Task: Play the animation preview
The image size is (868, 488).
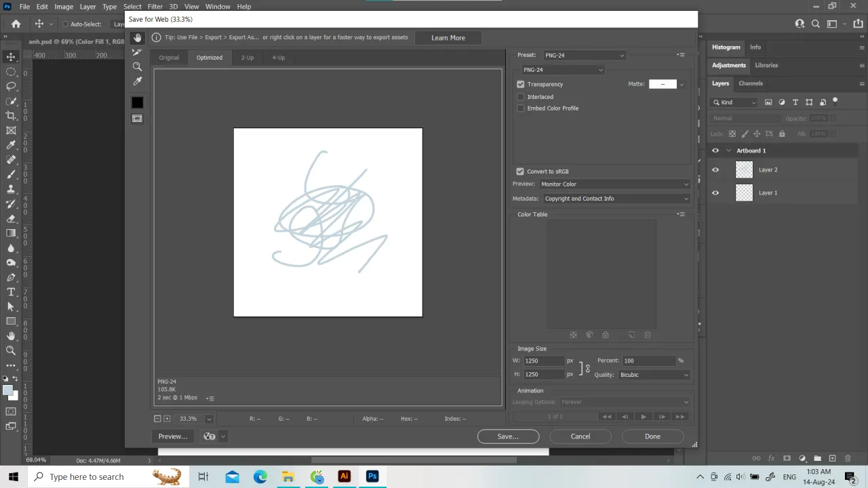Action: [643, 416]
